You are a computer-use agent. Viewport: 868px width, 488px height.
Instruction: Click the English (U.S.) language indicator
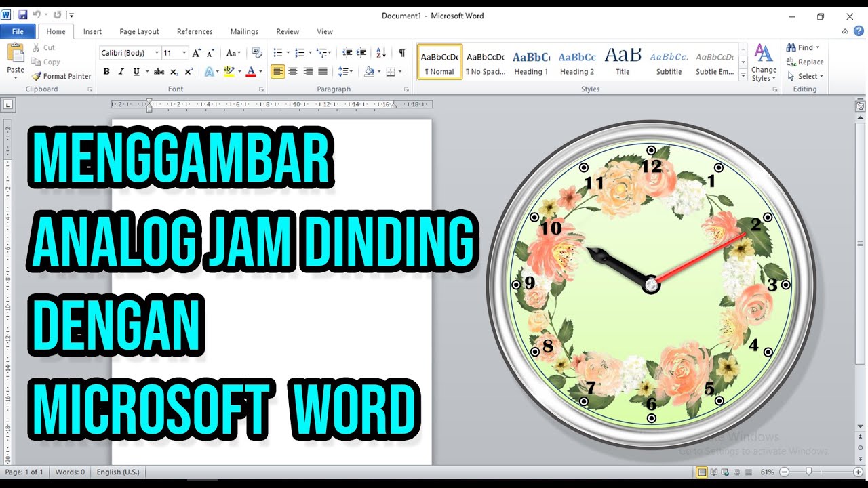pos(118,472)
